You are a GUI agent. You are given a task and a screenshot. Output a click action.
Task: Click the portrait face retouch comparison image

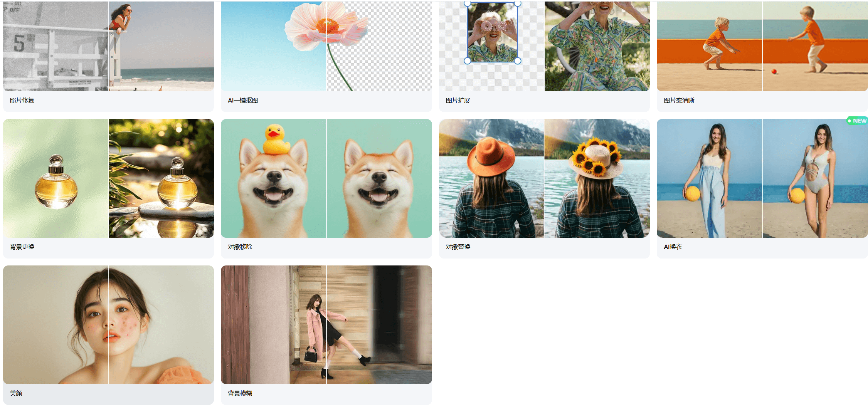coord(108,324)
